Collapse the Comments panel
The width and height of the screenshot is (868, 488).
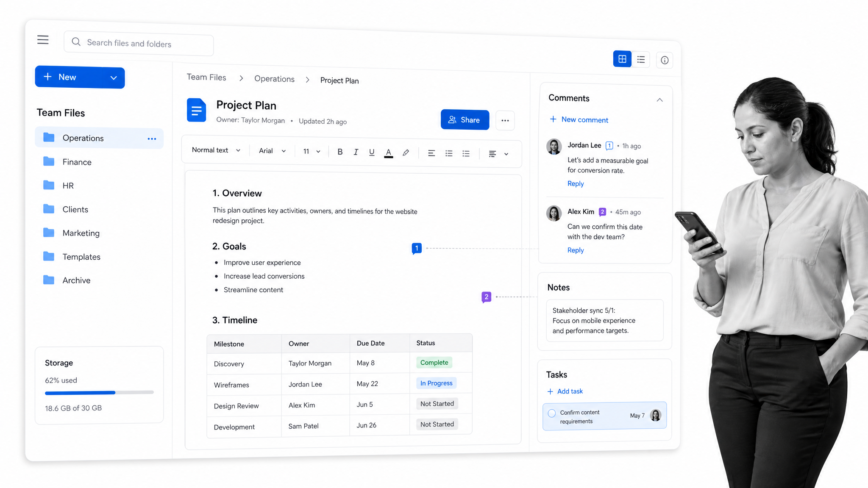659,100
